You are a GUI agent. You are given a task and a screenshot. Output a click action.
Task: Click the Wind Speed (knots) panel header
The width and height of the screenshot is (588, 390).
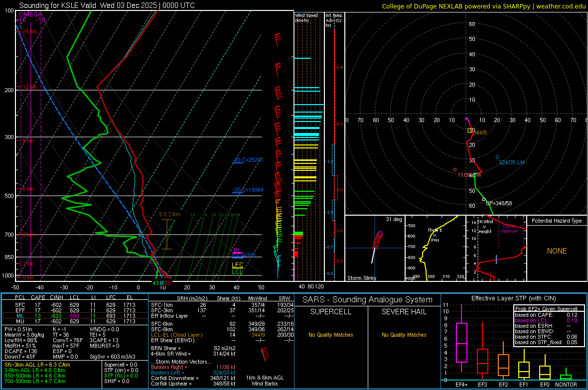[x=306, y=17]
